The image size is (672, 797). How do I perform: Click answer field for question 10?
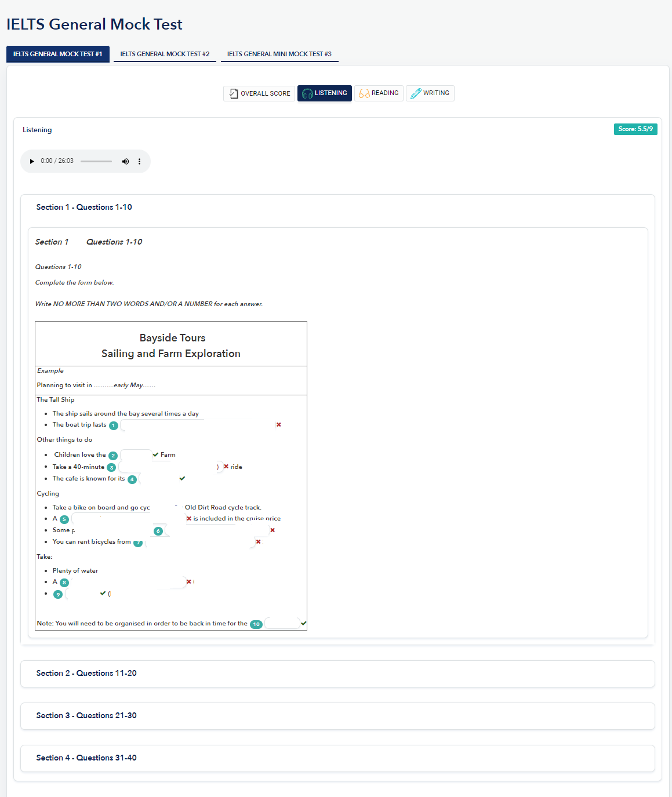click(282, 624)
